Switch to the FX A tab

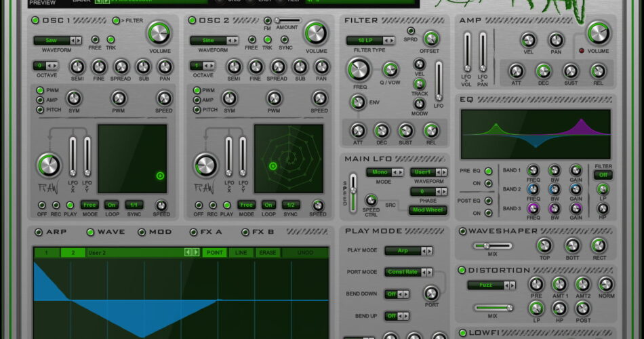point(194,232)
